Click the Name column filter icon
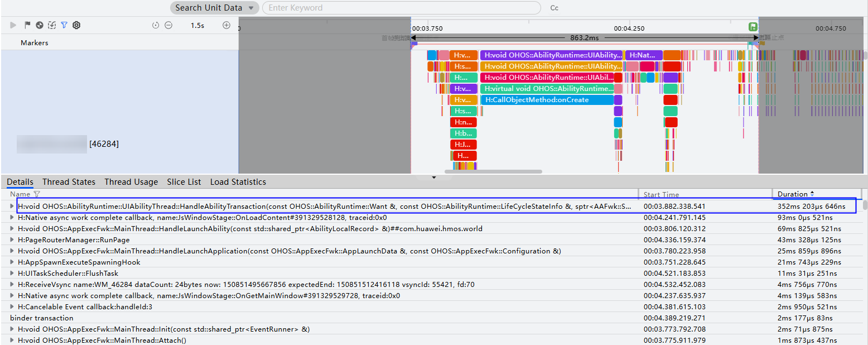The image size is (868, 345). [37, 194]
